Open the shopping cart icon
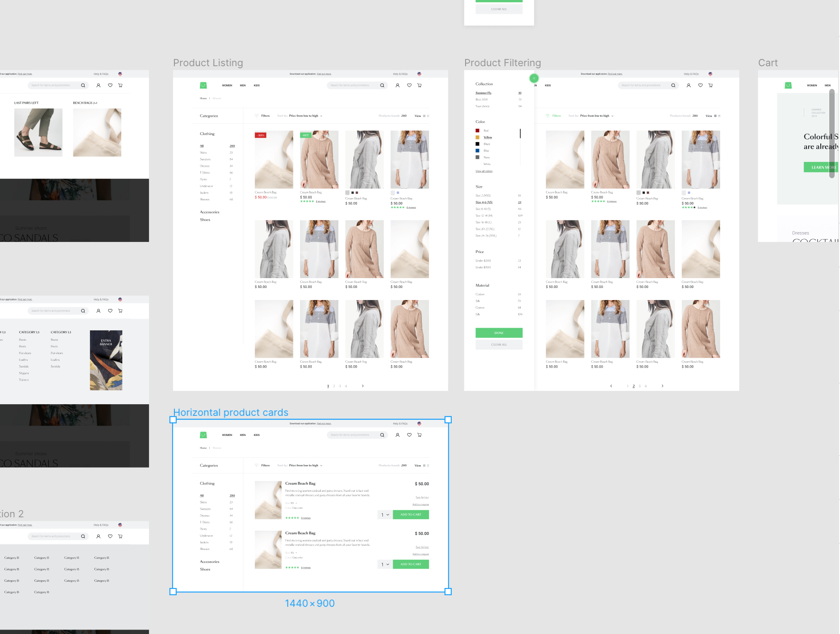Image resolution: width=840 pixels, height=634 pixels. 419,85
